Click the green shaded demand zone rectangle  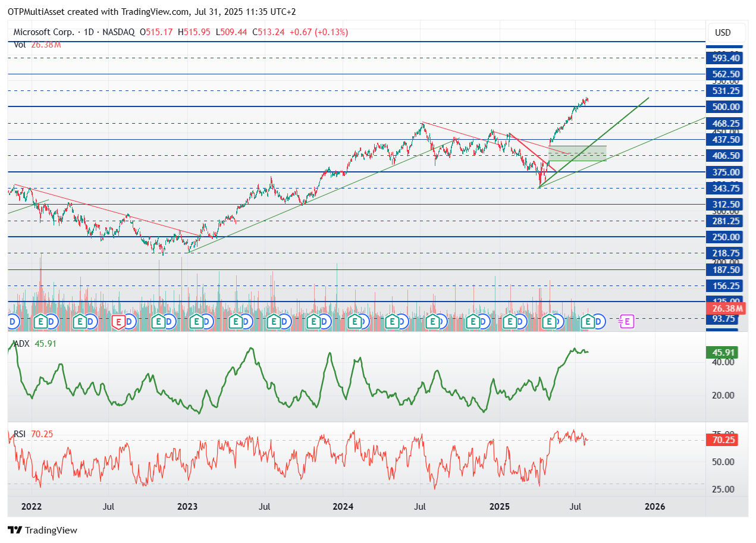(577, 152)
